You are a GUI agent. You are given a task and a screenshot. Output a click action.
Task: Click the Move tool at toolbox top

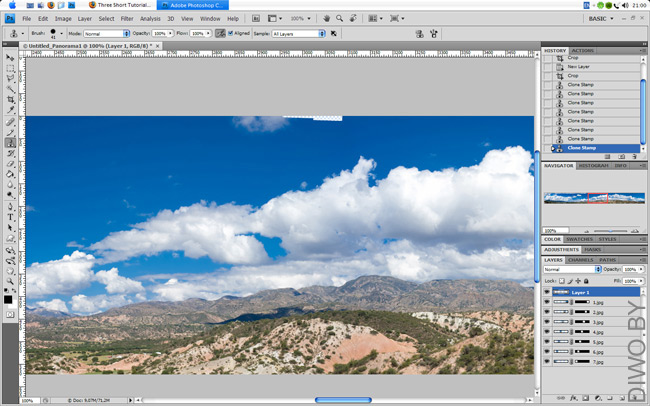click(x=10, y=58)
